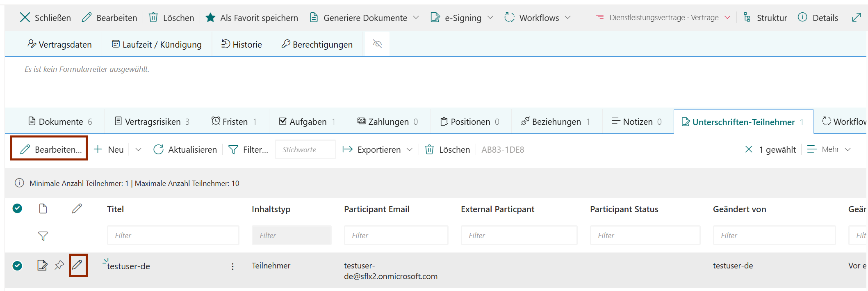Open the Laufzeit / Kündigung tab
This screenshot has height=291, width=868.
pyautogui.click(x=157, y=44)
